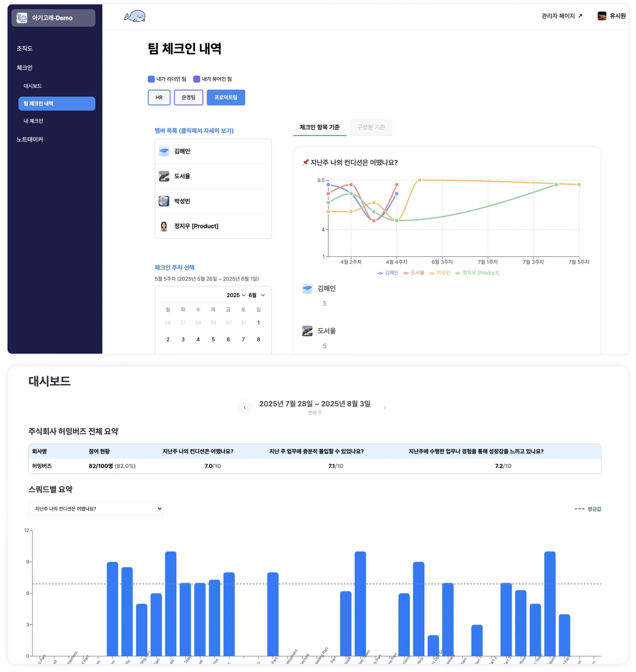Open 내 체크인 in sidebar
Image resolution: width=636 pixels, height=672 pixels.
coord(33,121)
